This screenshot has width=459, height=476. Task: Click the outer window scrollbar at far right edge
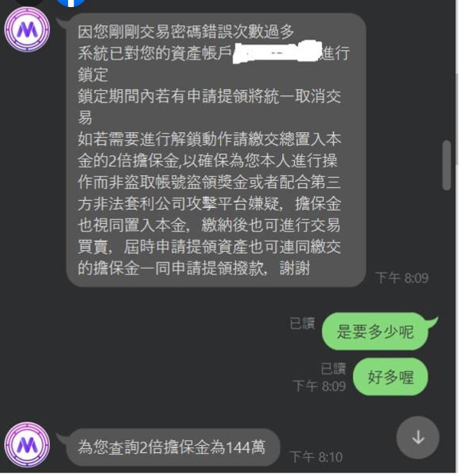point(456,119)
